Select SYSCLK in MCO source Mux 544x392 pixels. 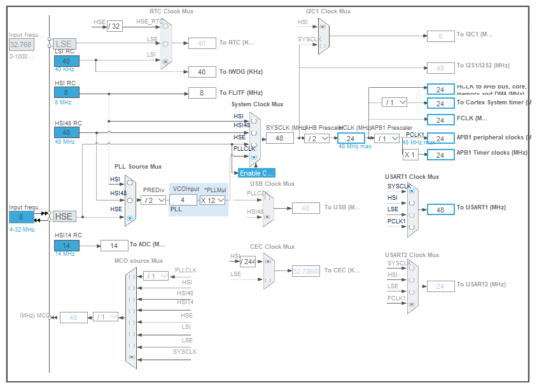click(x=132, y=356)
